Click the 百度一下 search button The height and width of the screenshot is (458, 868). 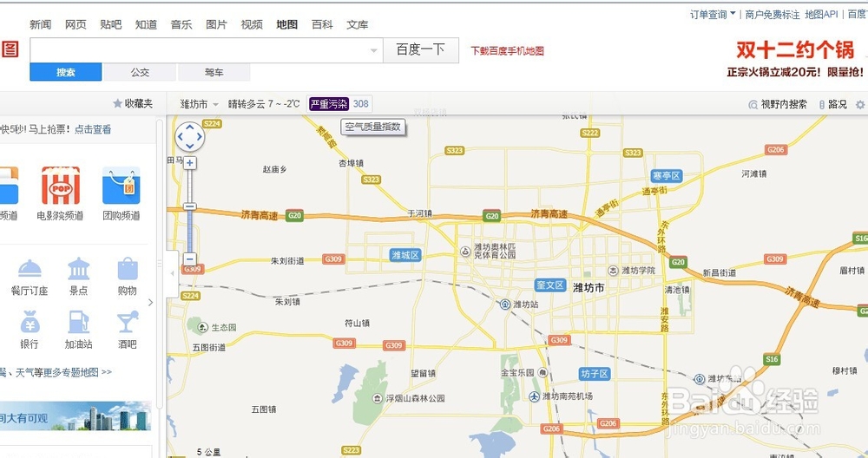point(421,49)
